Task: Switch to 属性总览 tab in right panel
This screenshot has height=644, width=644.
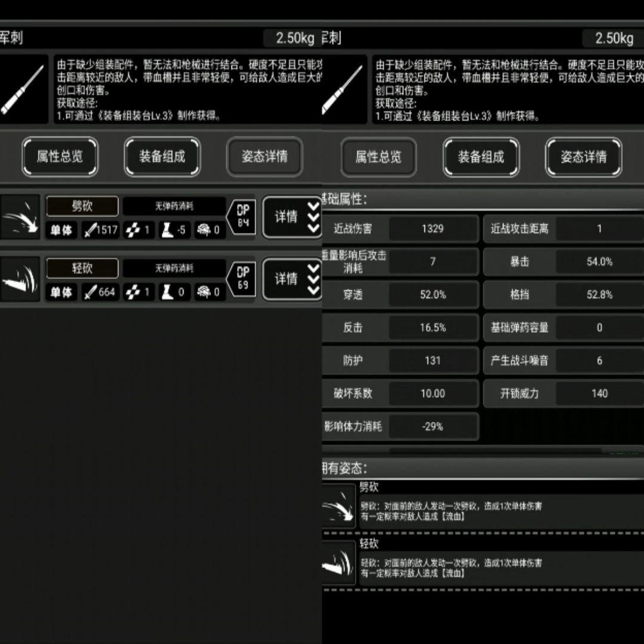Action: coord(378,157)
